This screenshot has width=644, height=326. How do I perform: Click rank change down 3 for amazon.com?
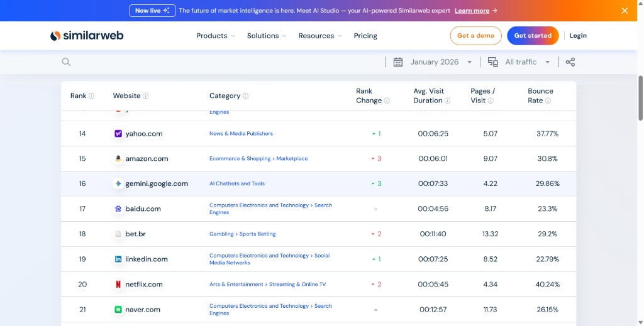tap(376, 159)
